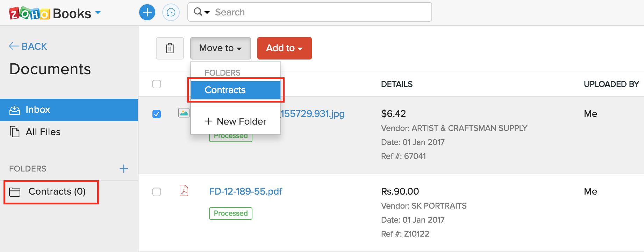Expand the Add to dropdown
This screenshot has width=644, height=252.
pos(284,48)
